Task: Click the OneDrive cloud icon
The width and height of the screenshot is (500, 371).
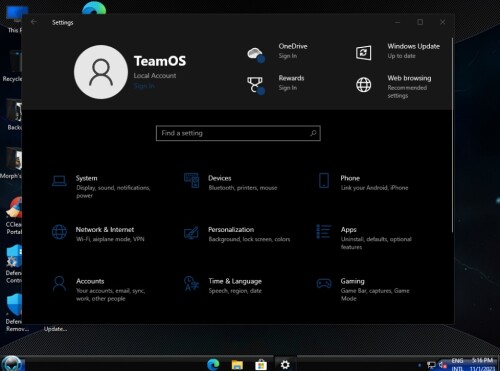Action: coord(256,54)
